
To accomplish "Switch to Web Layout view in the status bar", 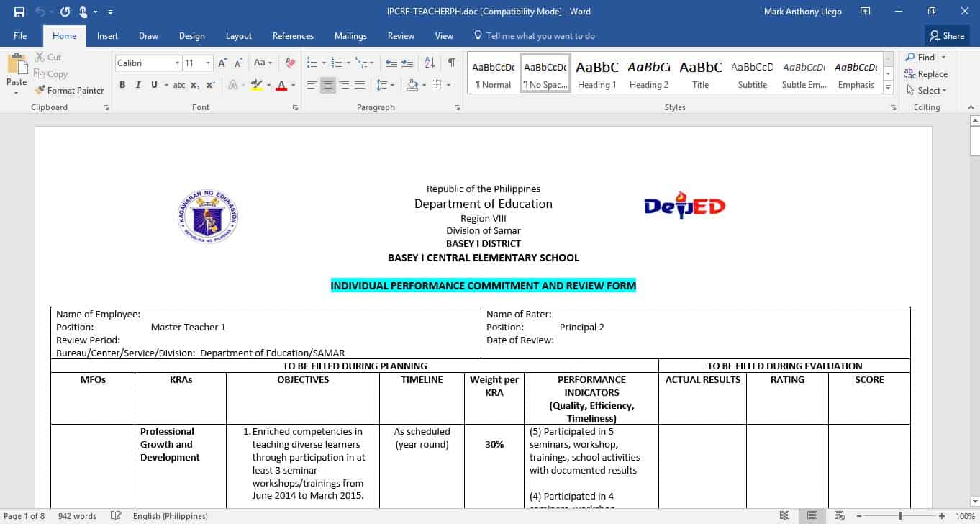I will tap(840, 516).
